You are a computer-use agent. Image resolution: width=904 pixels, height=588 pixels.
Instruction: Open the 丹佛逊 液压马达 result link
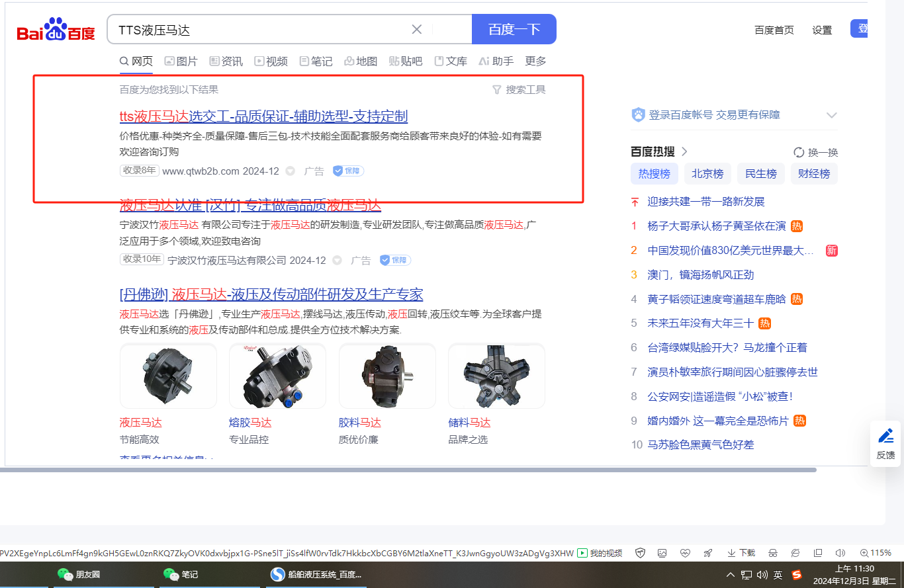pyautogui.click(x=271, y=294)
